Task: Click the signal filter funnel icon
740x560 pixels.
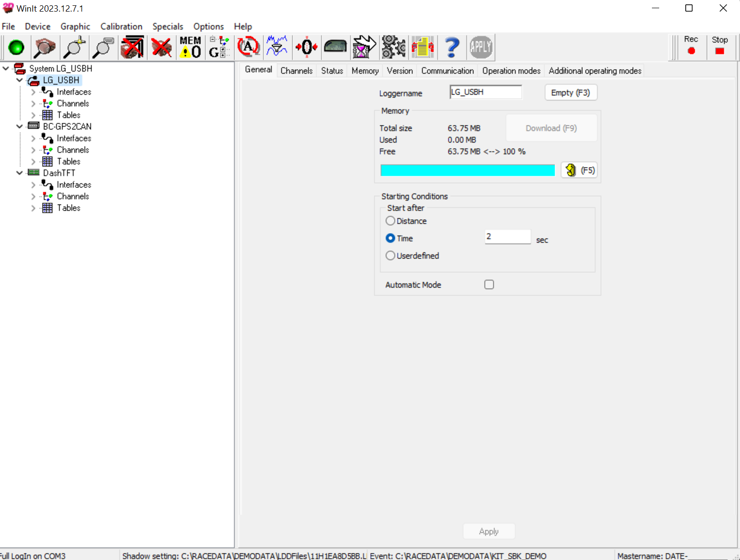Action: pyautogui.click(x=277, y=47)
